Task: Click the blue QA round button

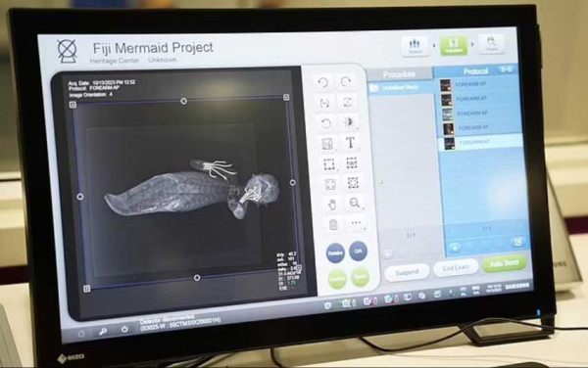Action: coord(358,252)
